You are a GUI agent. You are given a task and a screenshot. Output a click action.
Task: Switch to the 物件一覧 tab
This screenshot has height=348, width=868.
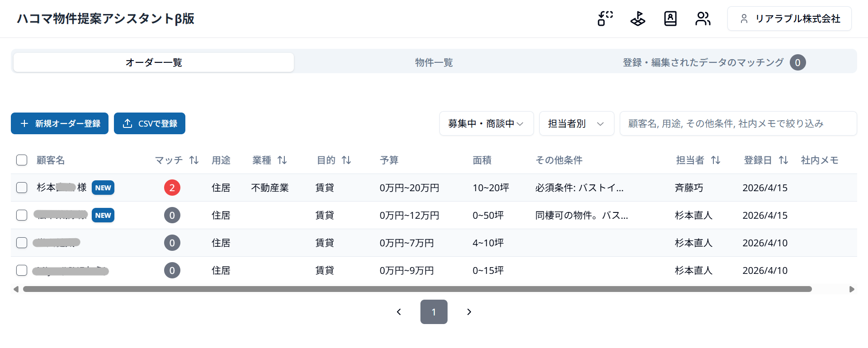click(434, 62)
